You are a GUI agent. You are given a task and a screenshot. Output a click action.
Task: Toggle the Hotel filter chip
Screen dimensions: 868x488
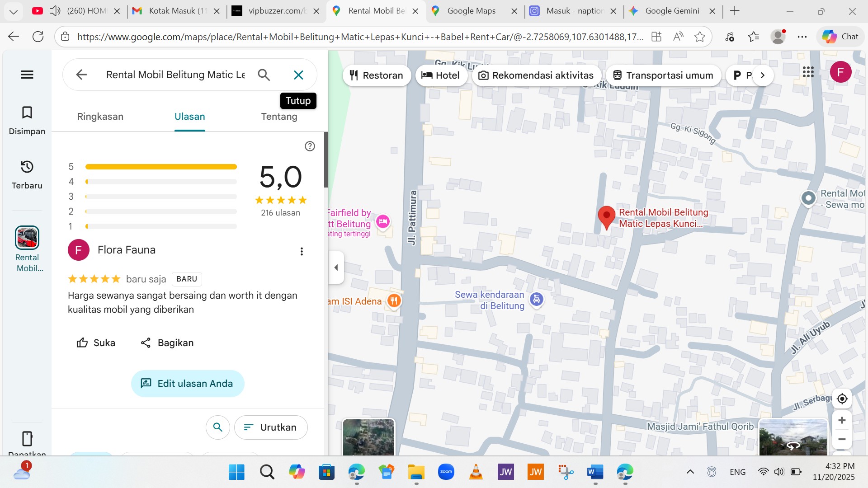(441, 75)
